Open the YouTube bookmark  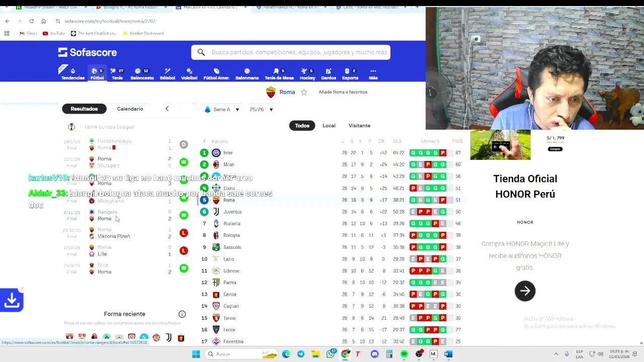tap(54, 33)
